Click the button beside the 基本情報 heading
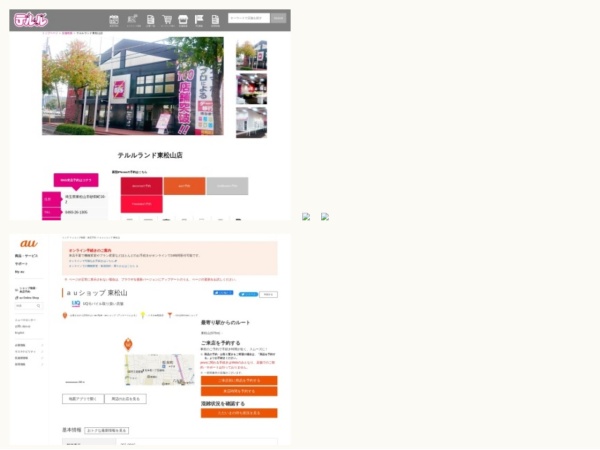600x450 pixels. 106,430
